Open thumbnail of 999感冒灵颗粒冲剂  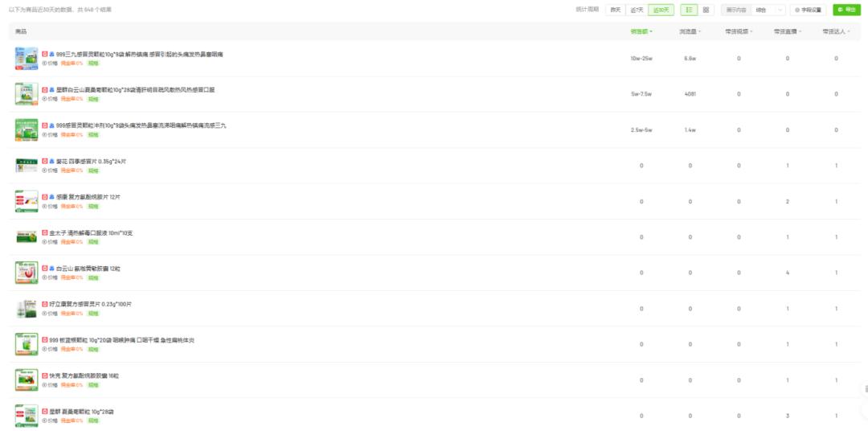27,129
